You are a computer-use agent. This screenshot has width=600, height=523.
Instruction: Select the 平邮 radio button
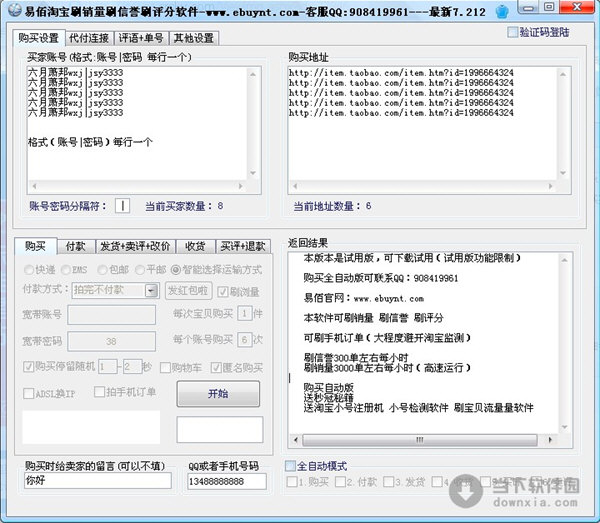pos(140,270)
